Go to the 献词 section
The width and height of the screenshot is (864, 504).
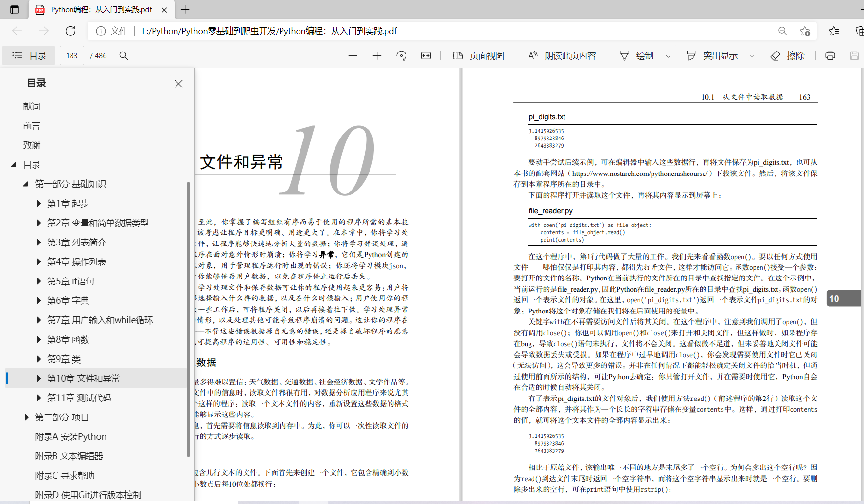32,106
